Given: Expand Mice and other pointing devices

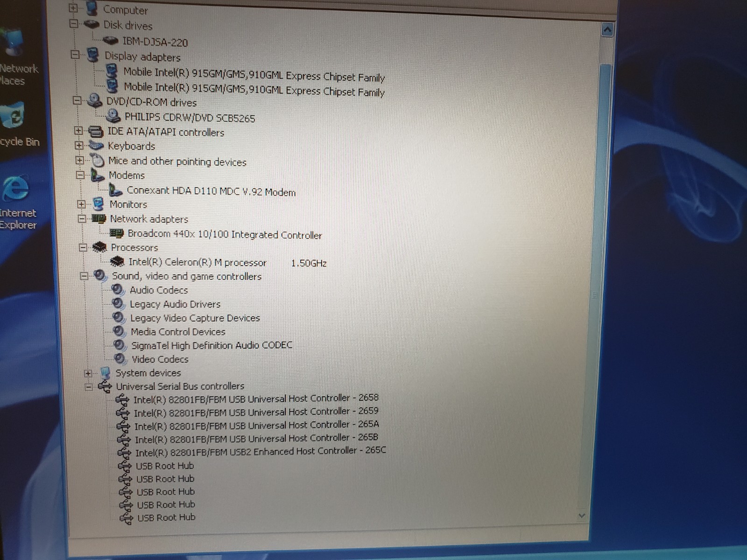Looking at the screenshot, I should [x=80, y=160].
